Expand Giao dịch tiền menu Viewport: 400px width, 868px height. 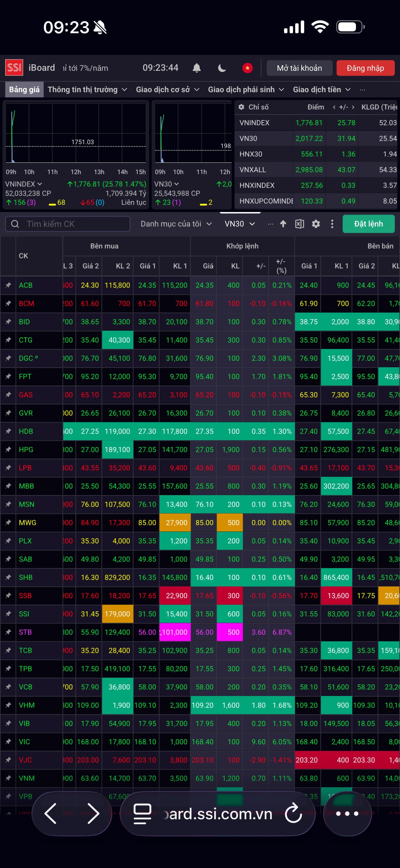coord(322,90)
